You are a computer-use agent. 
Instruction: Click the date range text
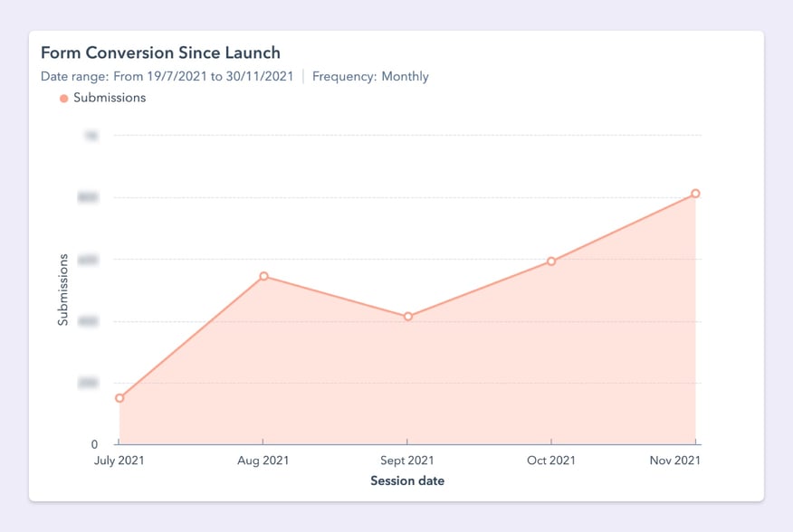coord(167,76)
